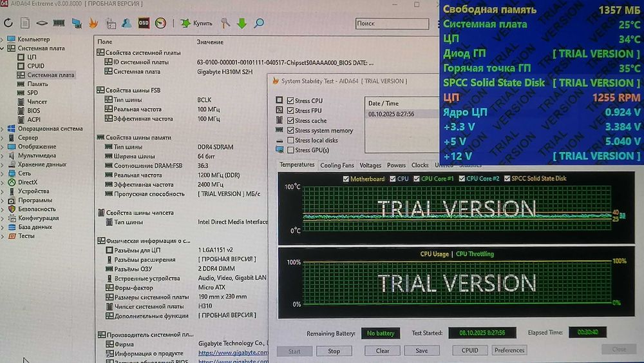Expand the Мультимедиа tree node arrow

(3, 156)
